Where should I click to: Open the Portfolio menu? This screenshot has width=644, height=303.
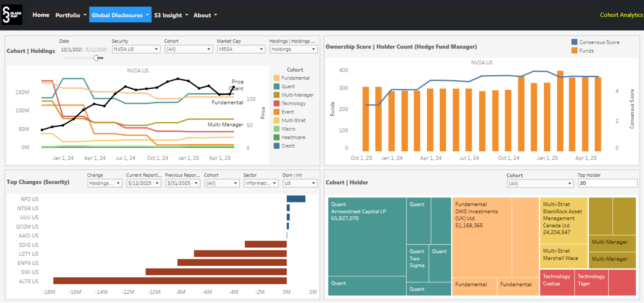pos(71,15)
